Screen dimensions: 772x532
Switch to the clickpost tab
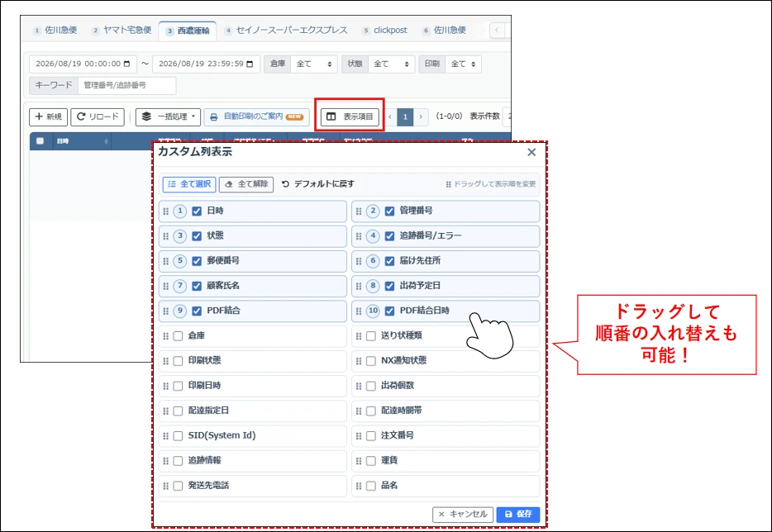[385, 31]
